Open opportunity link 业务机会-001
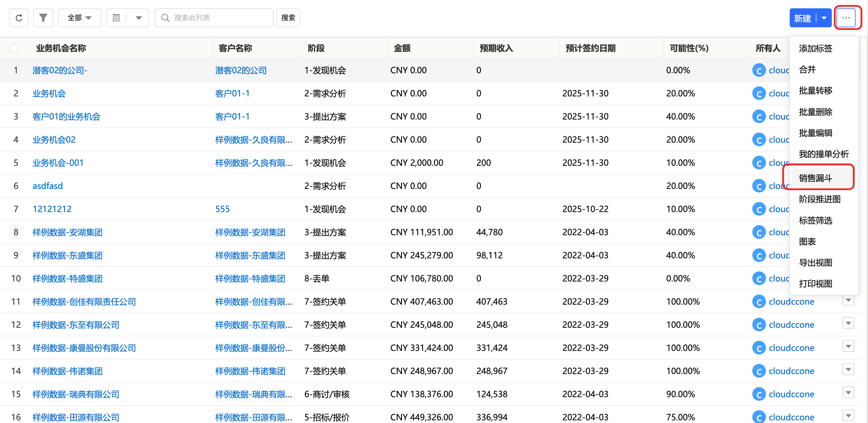Screen dimensions: 868x423 click(58, 163)
